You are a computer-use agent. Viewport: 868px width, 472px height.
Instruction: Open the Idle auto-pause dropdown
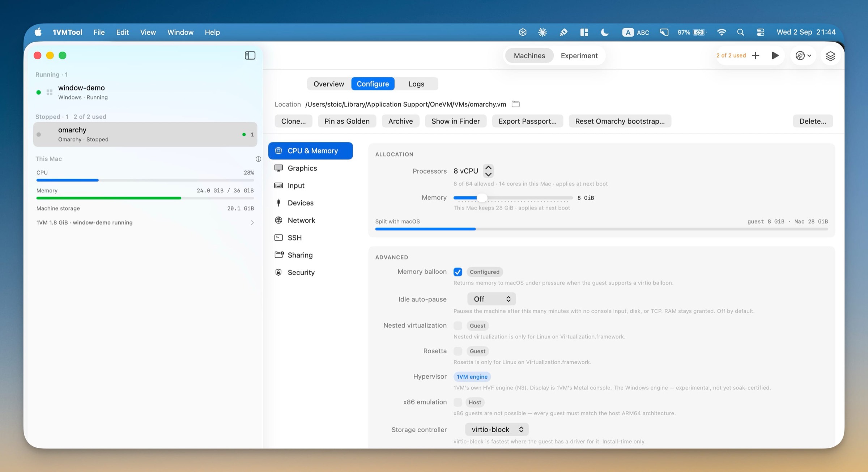[x=492, y=299]
